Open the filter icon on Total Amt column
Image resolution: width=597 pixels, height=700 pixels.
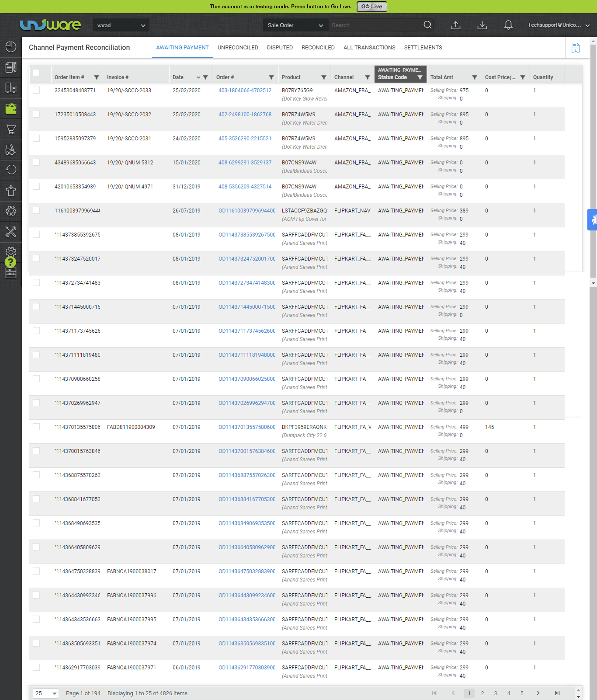tap(475, 77)
